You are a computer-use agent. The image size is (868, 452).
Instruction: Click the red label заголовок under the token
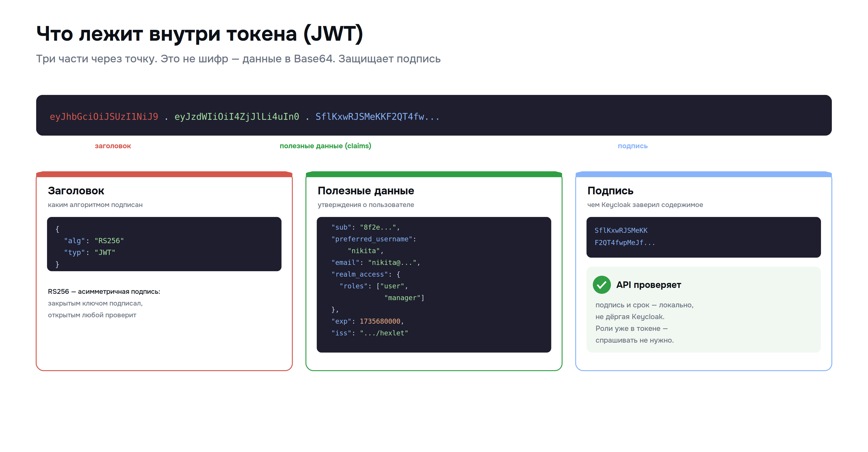click(x=113, y=146)
